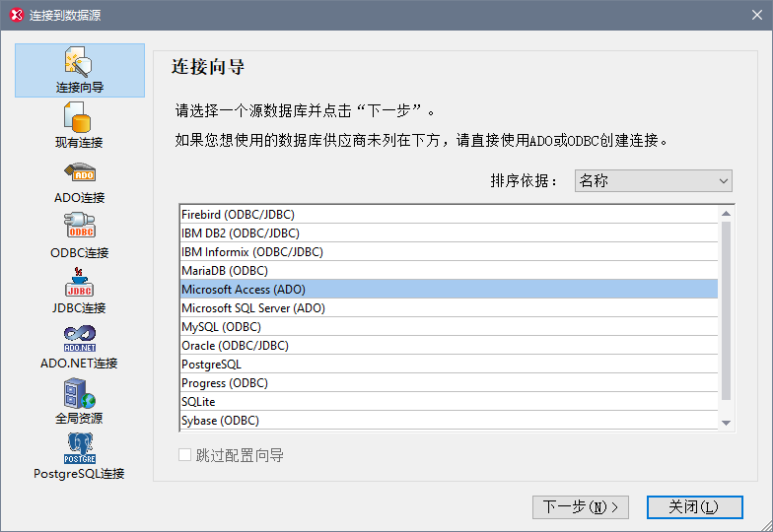The width and height of the screenshot is (773, 532).
Task: Expand the 排序依据 名称 dropdown
Action: [x=653, y=181]
